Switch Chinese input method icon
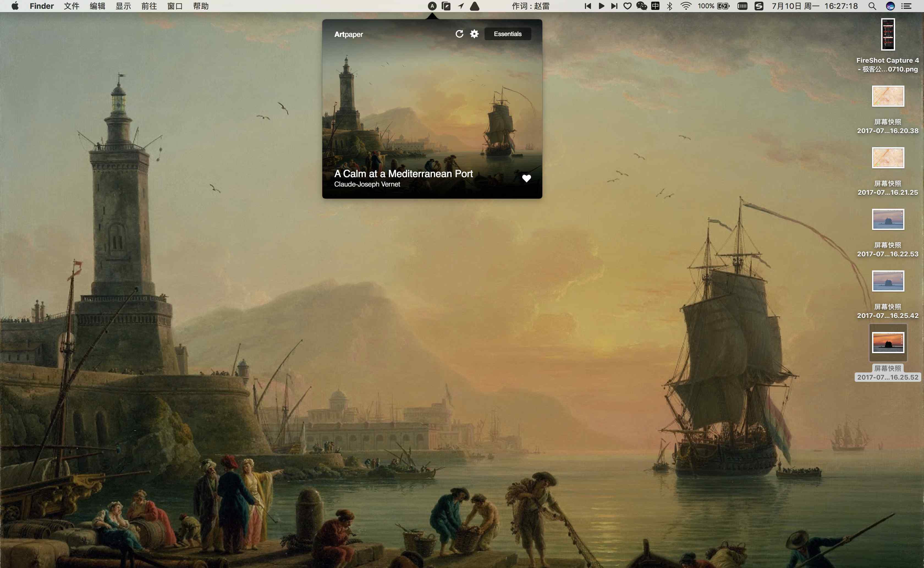 pyautogui.click(x=655, y=6)
